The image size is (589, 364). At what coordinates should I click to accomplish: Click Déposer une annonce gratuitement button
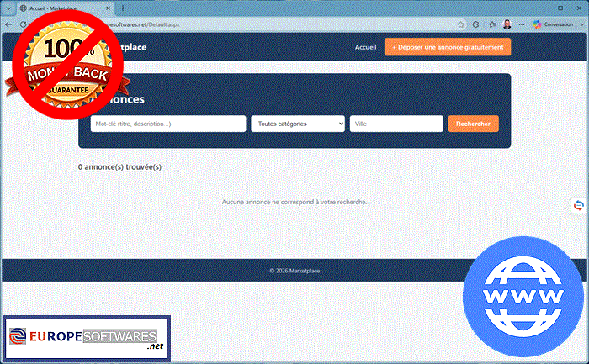[448, 47]
